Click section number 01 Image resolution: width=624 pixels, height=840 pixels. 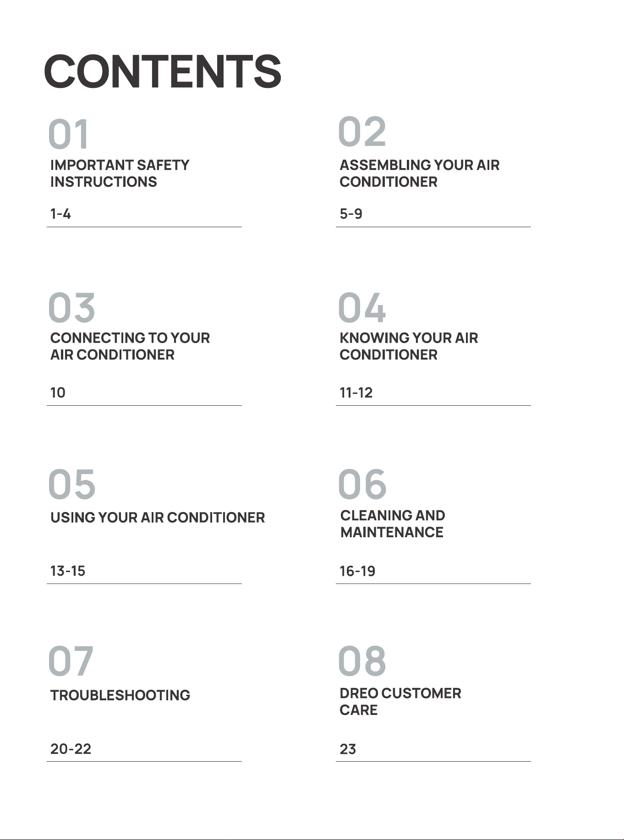[68, 134]
